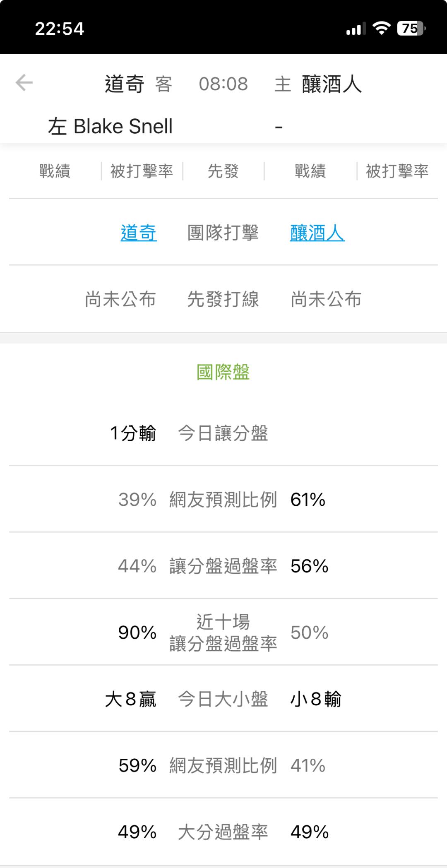Switch to the 國際盤 odds tab
This screenshot has width=447, height=868.
pyautogui.click(x=223, y=372)
